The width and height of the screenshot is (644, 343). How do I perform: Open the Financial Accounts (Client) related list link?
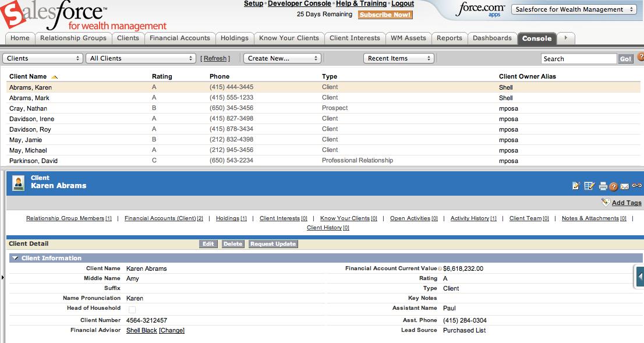point(164,218)
